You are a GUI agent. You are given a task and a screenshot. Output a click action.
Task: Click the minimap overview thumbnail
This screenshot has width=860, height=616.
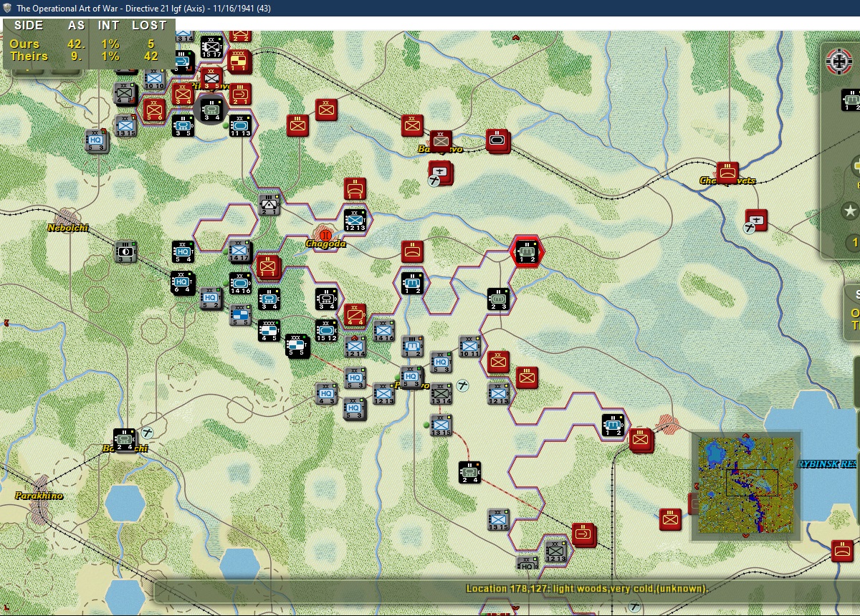click(745, 485)
